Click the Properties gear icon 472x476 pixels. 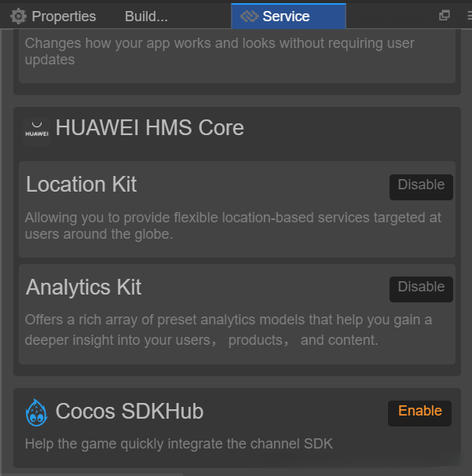pos(18,16)
